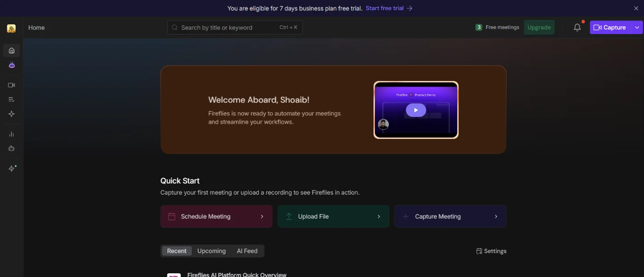
Task: Open Meetings via the video camera sidebar icon
Action: 11,85
